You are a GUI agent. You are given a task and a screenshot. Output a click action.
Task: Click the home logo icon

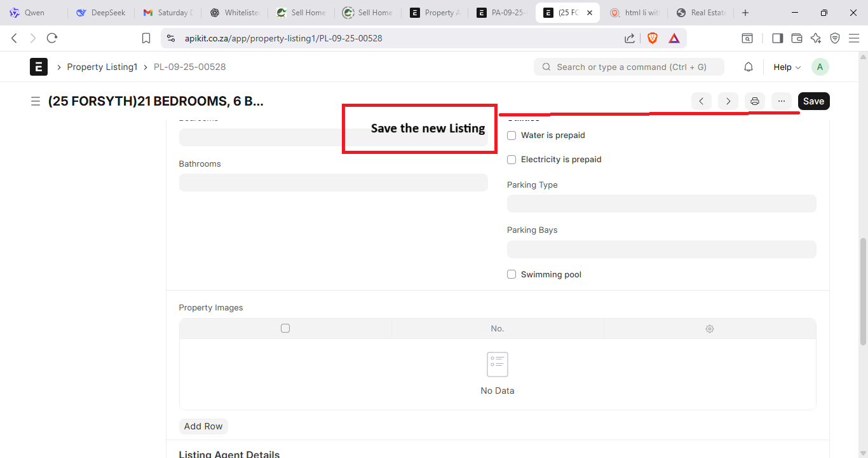[x=39, y=67]
